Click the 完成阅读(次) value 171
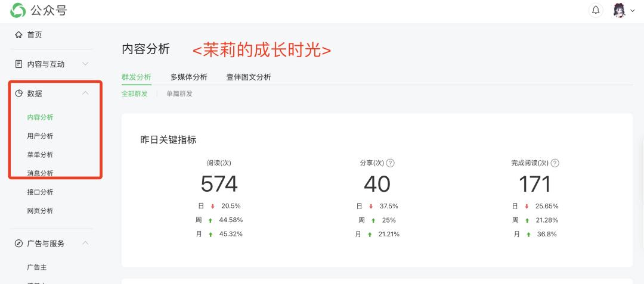644x284 pixels. point(535,184)
